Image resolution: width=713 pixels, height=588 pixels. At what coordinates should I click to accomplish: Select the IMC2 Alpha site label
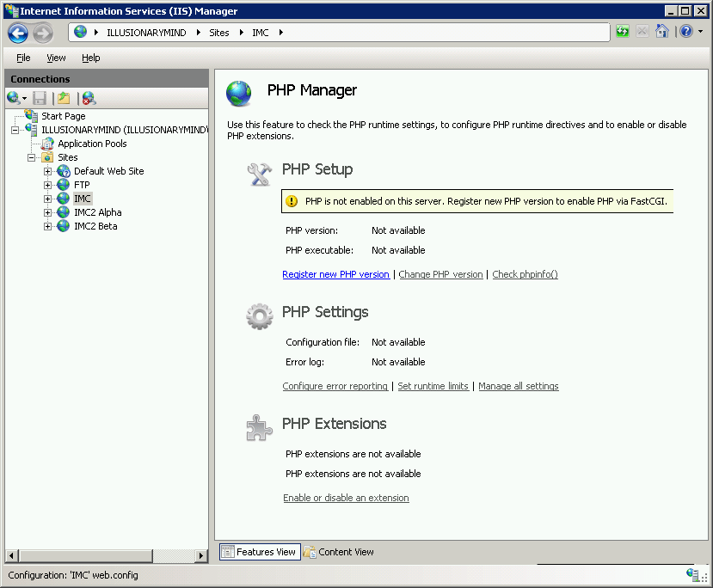click(98, 212)
